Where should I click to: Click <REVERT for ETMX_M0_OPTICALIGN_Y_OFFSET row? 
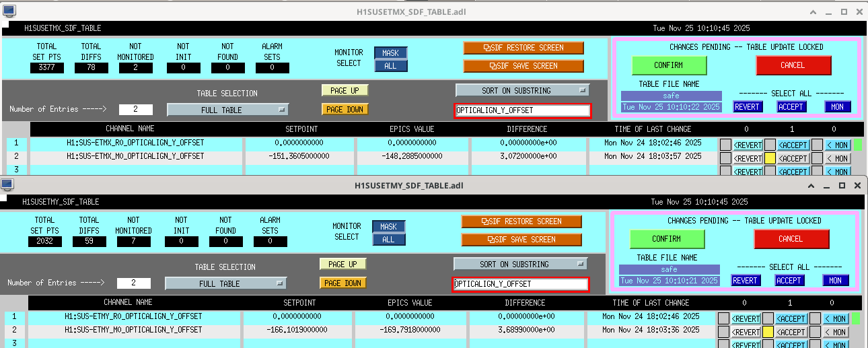(747, 159)
